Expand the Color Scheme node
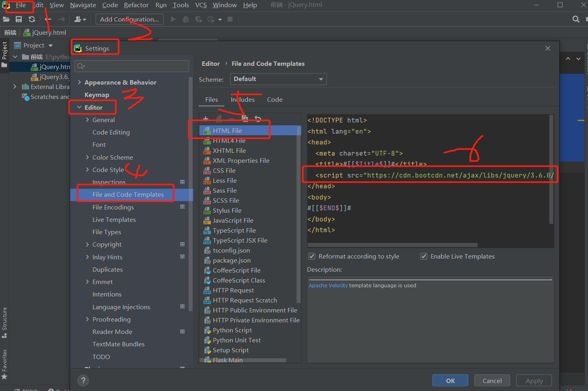This screenshot has height=391, width=588. [87, 157]
